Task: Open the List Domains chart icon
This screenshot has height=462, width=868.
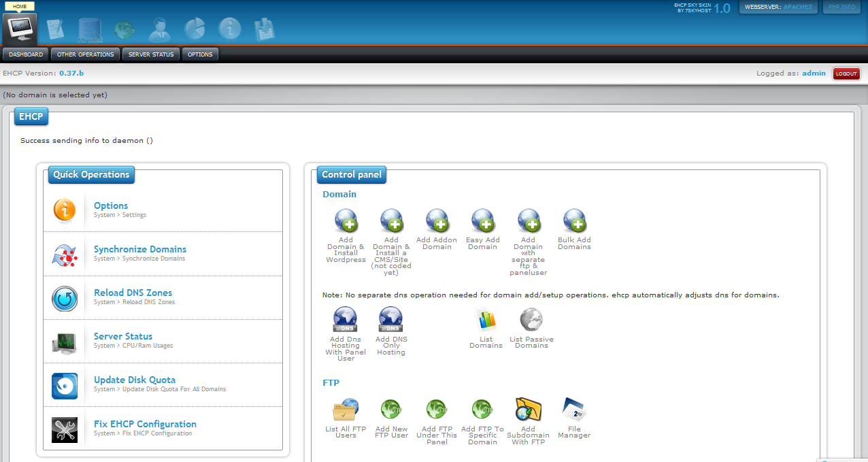Action: pos(486,320)
